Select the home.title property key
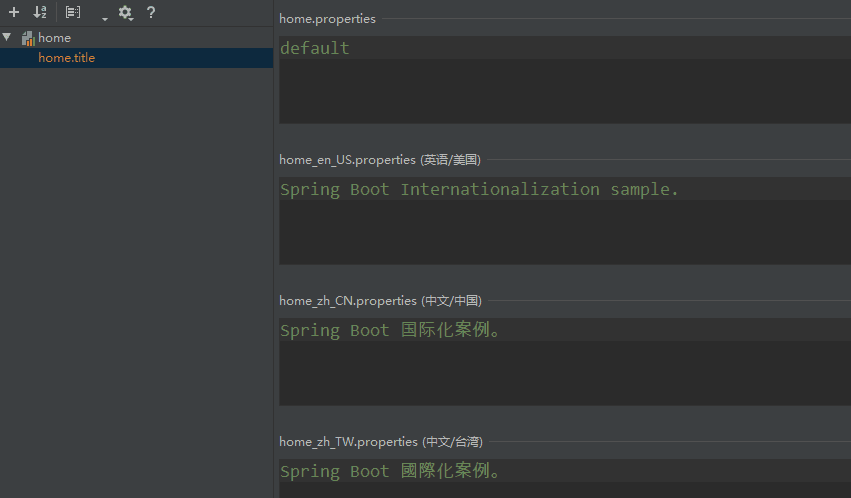This screenshot has width=851, height=498. [67, 58]
